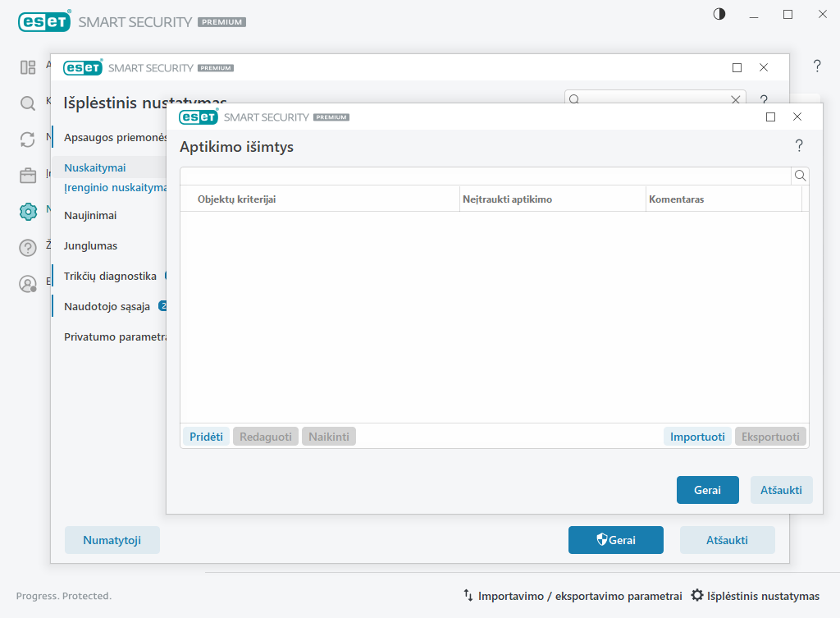Viewport: 840px width, 618px height.
Task: Open the update arrows sidebar icon
Action: (x=28, y=140)
